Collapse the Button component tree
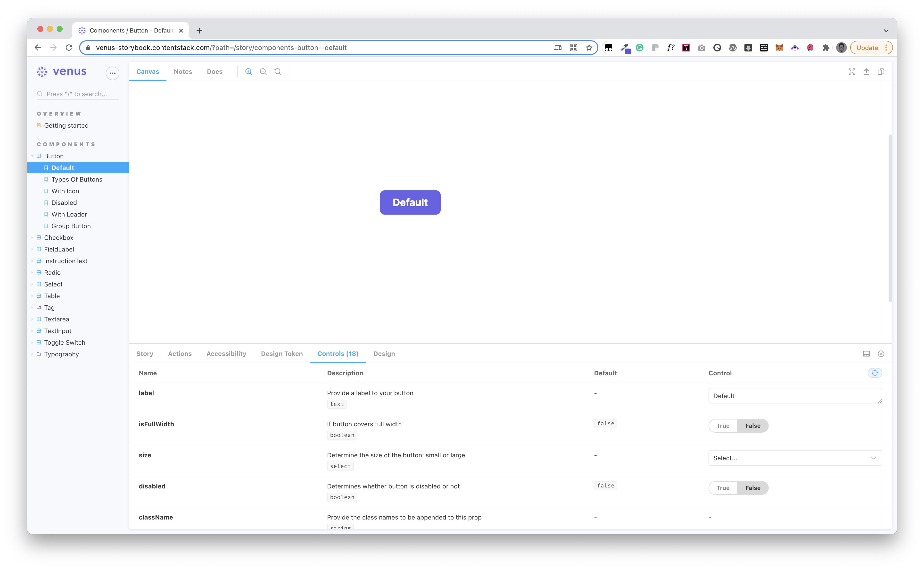Image resolution: width=924 pixels, height=570 pixels. click(33, 156)
